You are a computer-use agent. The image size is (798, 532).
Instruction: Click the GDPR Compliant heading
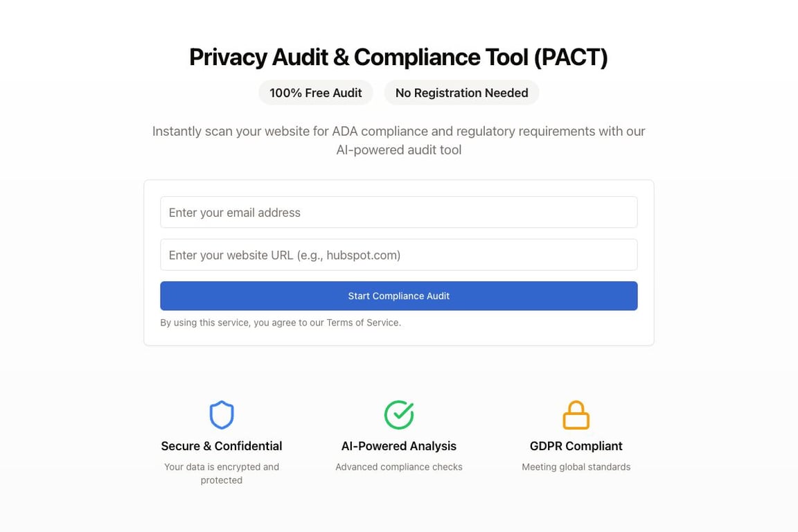(576, 446)
